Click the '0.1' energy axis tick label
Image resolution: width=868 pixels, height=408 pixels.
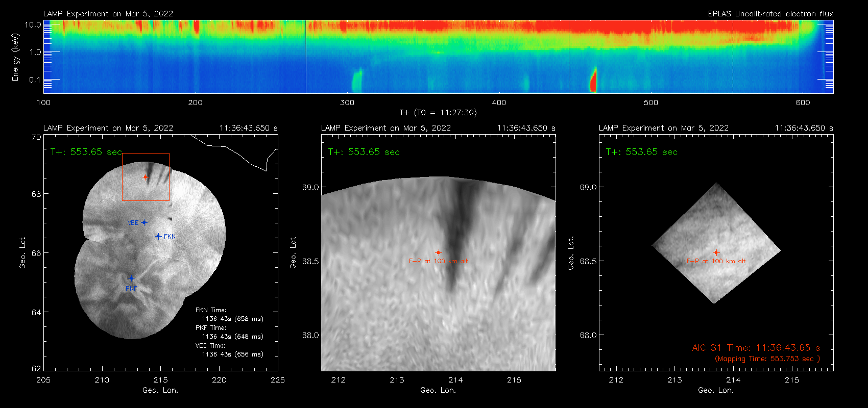tap(35, 80)
